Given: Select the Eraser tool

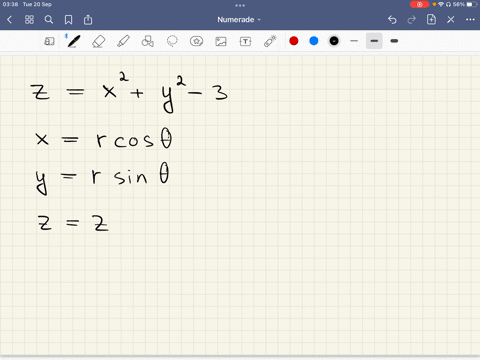Looking at the screenshot, I should pos(99,41).
